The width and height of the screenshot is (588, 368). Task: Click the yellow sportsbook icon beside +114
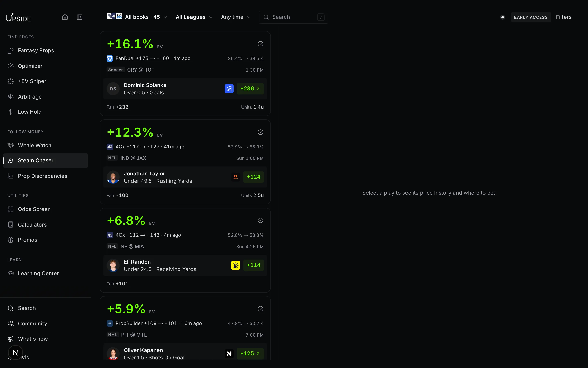pyautogui.click(x=235, y=265)
